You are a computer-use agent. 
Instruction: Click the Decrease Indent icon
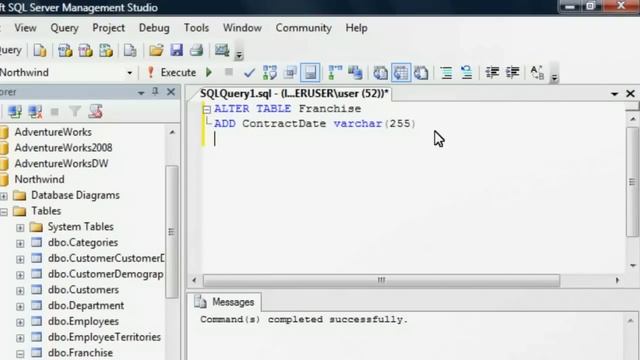pyautogui.click(x=492, y=73)
